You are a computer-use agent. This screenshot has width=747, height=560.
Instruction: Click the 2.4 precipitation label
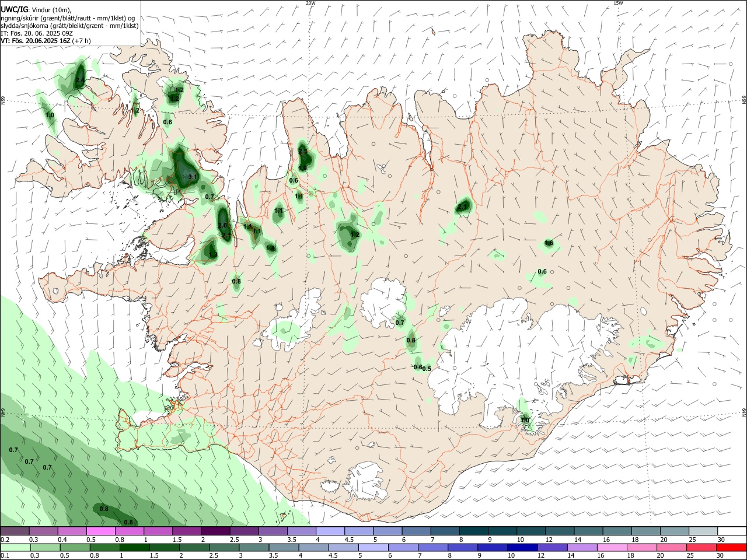point(80,80)
